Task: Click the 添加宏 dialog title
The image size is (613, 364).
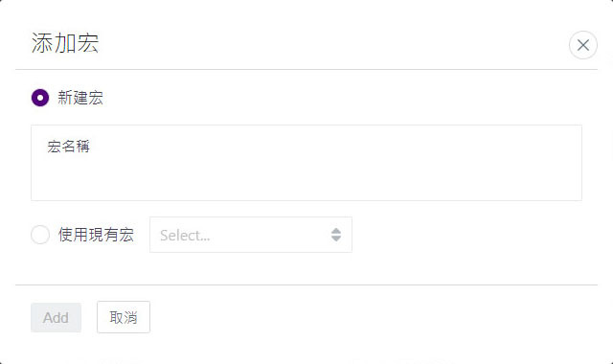Action: coord(65,43)
